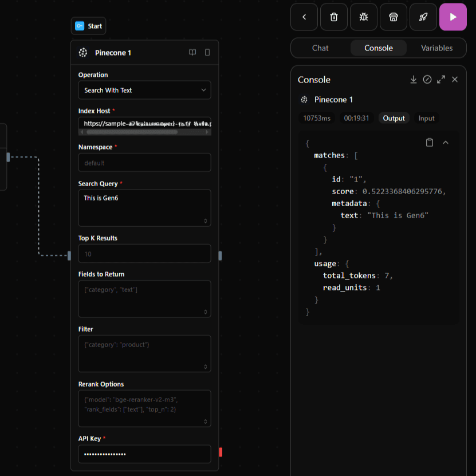Open the Operation dropdown

coord(144,90)
